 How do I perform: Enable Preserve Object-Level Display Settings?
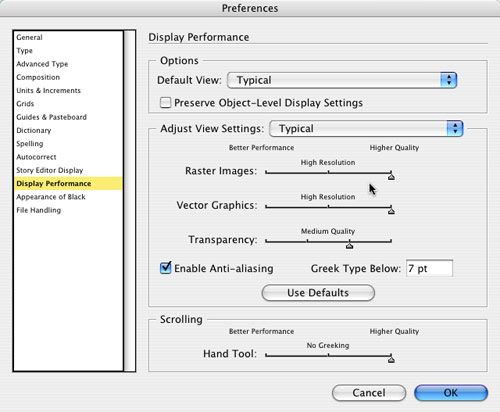[165, 103]
